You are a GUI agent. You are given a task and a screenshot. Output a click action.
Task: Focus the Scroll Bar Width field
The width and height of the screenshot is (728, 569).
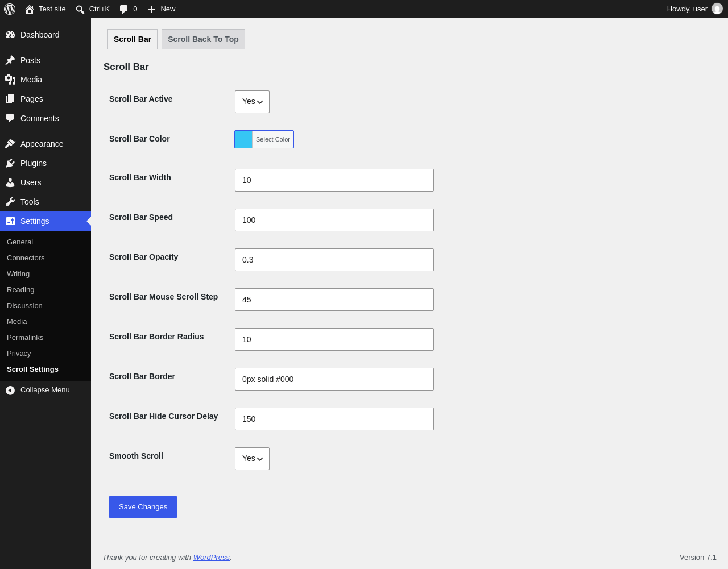pyautogui.click(x=334, y=180)
